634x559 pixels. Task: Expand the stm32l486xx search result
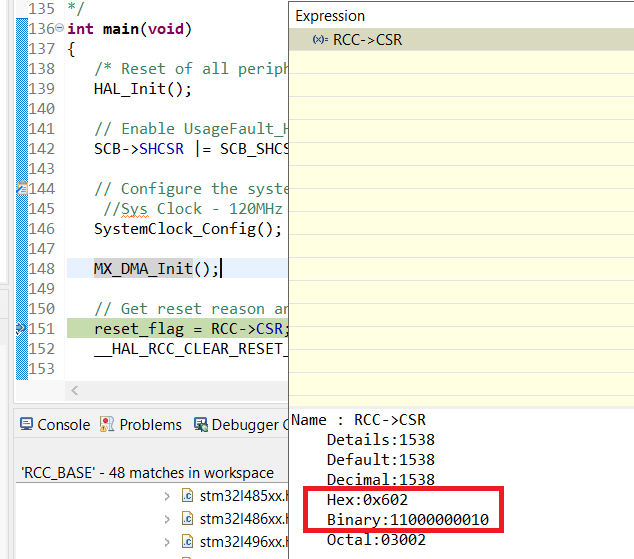pos(167,519)
